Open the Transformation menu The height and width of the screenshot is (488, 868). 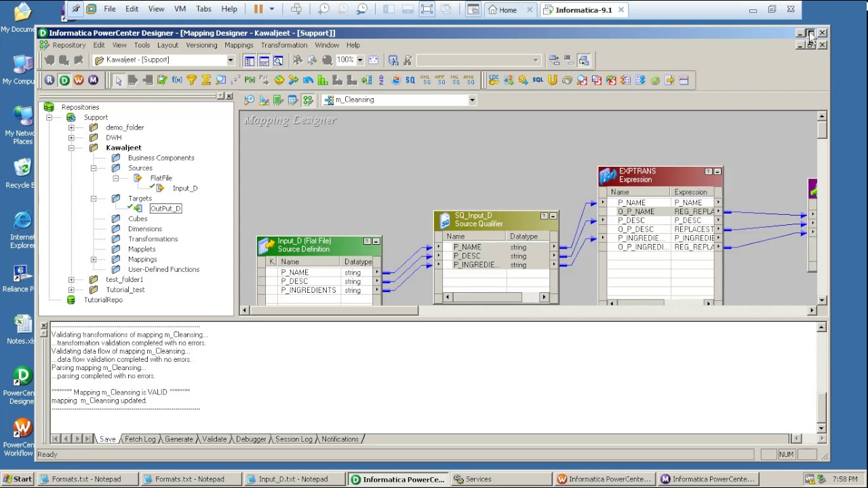pyautogui.click(x=283, y=45)
